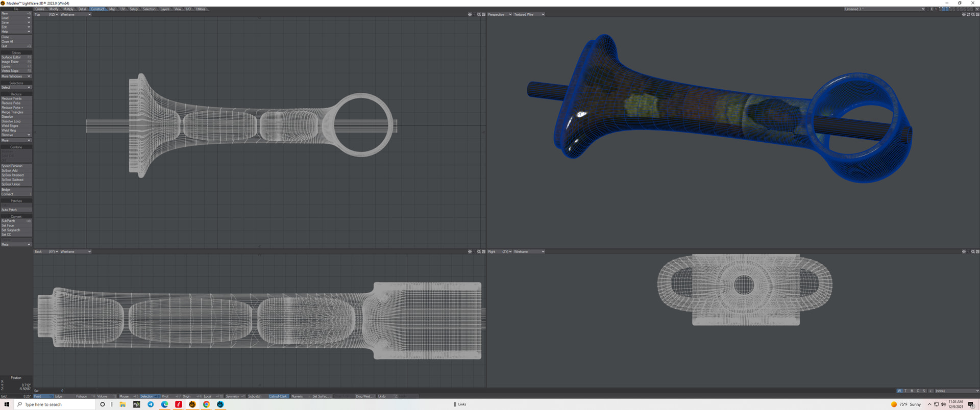980x410 pixels.
Task: Enable Edge selection mode
Action: click(x=59, y=396)
